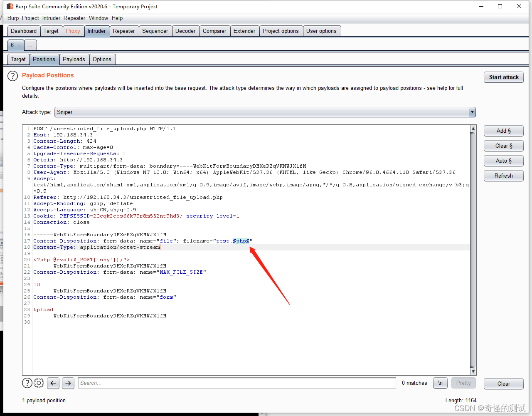532x416 pixels.
Task: Open the Payload Positions help icon
Action: tap(13, 76)
